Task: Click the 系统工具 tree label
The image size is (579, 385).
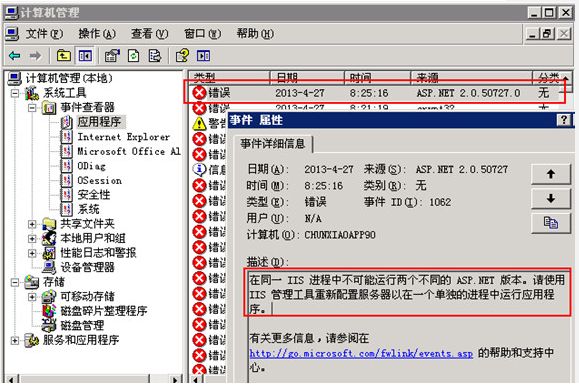Action: click(x=65, y=93)
